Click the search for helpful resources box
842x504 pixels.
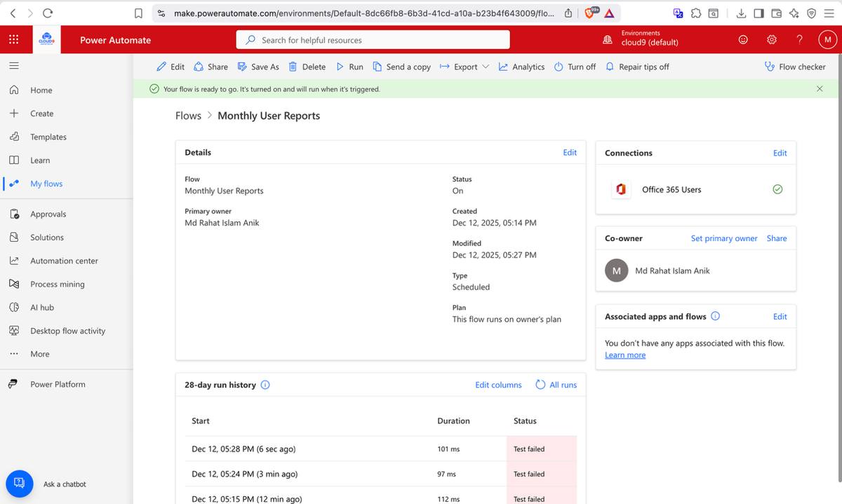(x=373, y=40)
